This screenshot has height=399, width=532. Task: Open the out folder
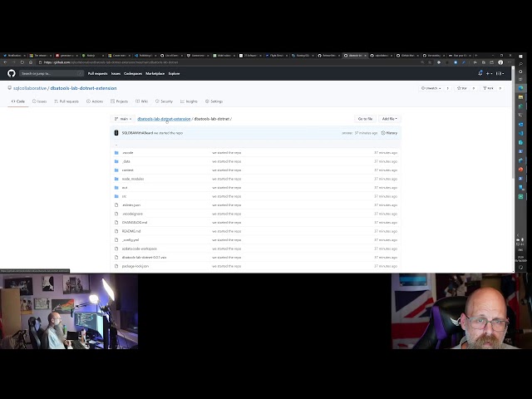125,188
